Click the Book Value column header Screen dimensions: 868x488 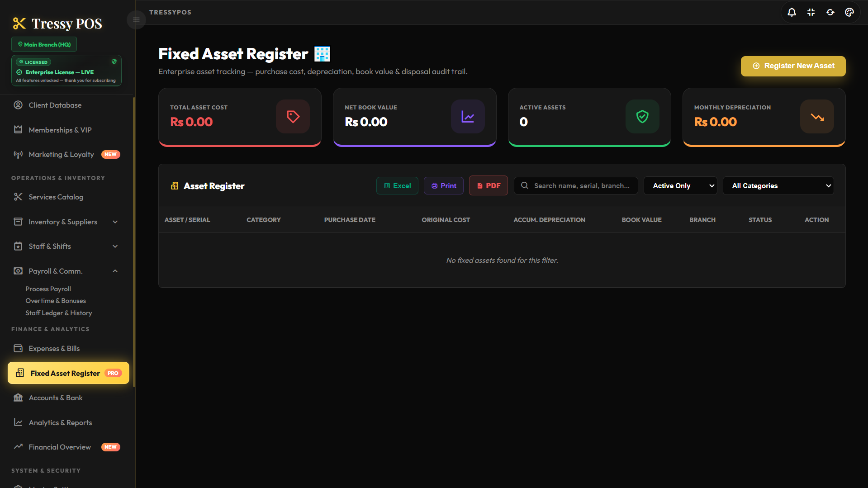tap(641, 220)
